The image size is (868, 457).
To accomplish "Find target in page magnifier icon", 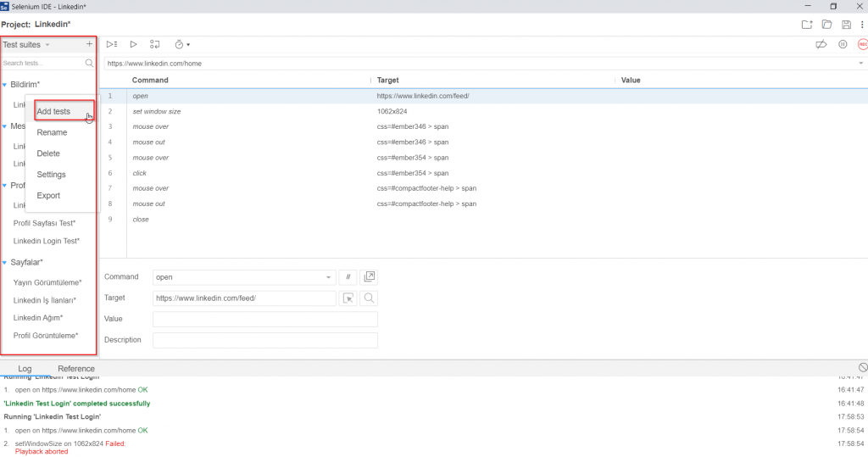I will pos(369,298).
